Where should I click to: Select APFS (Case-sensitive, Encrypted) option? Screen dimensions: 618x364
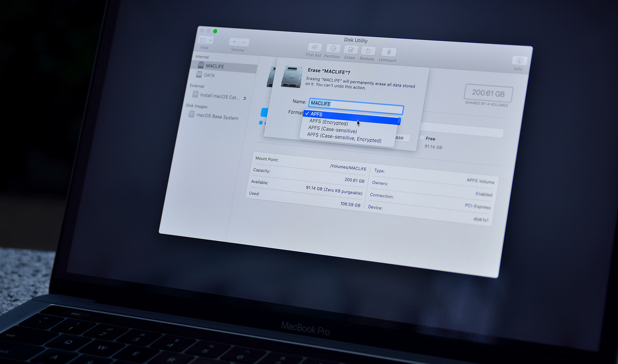click(344, 139)
